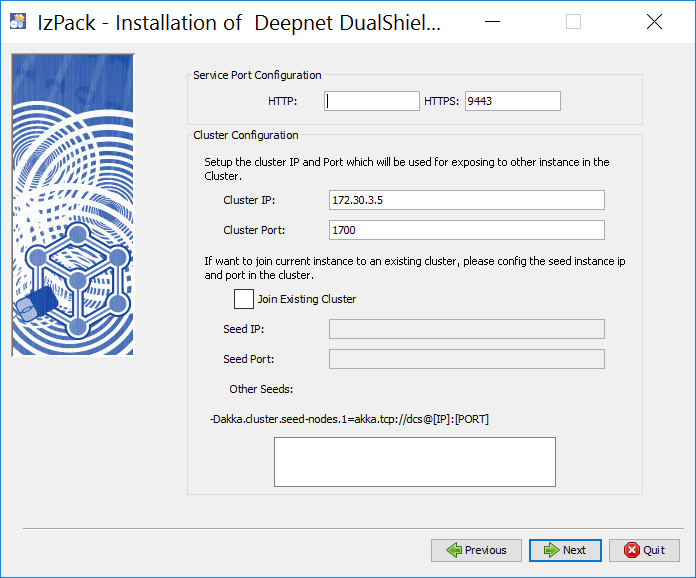This screenshot has height=578, width=696.
Task: Go back with the Previous button label
Action: 485,550
